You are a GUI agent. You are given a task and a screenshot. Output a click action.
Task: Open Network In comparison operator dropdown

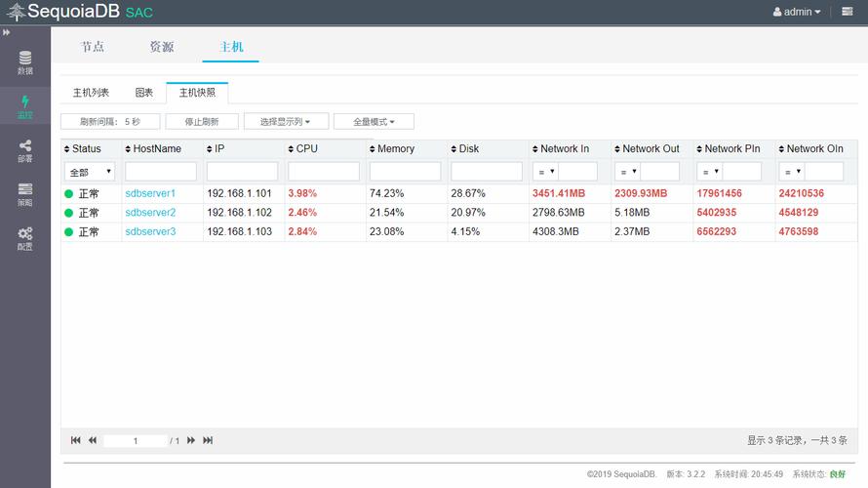coord(545,172)
